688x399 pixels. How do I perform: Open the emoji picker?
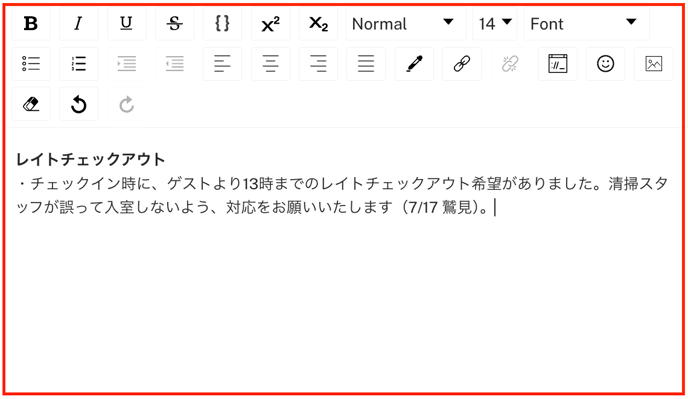tap(606, 64)
